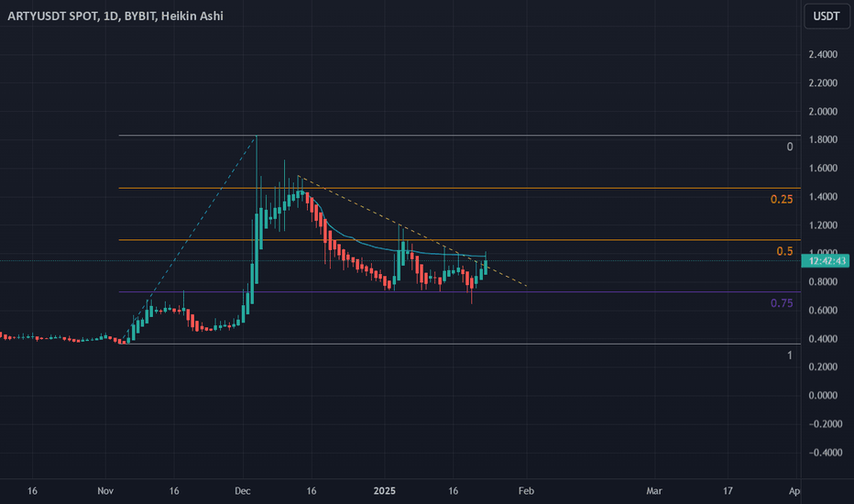Select the Fibonacci level label 1
Viewport: 854px width, 504px height.
click(x=790, y=356)
